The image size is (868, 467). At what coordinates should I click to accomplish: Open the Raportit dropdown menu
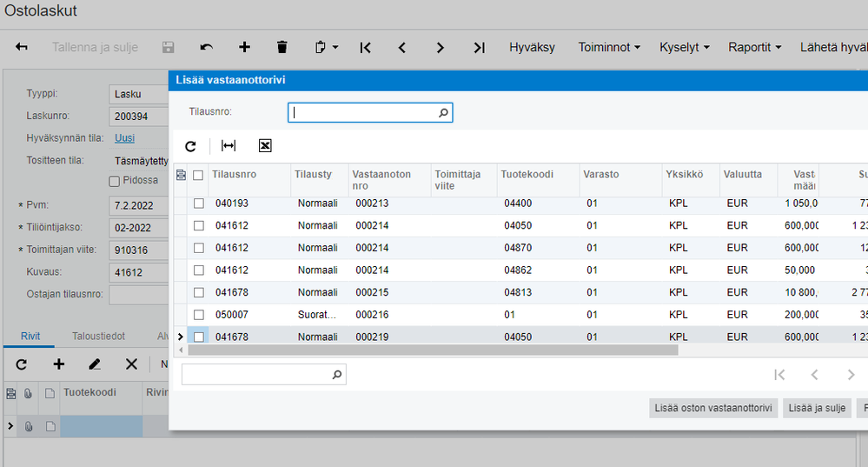(x=754, y=48)
